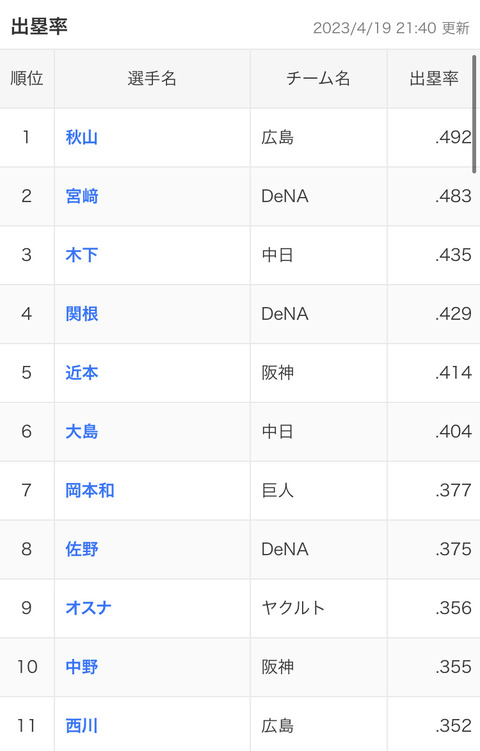This screenshot has height=751, width=480.
Task: Click the 順位 column header
Action: (27, 79)
